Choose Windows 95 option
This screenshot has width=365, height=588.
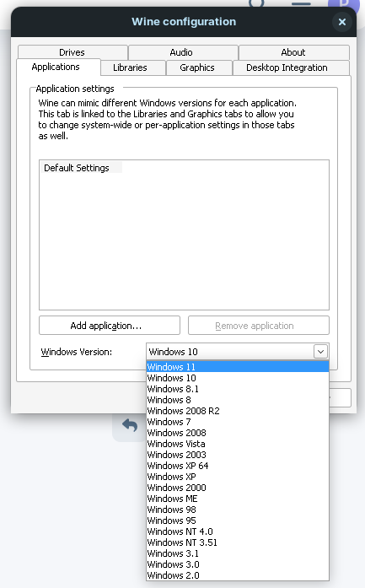coord(238,521)
